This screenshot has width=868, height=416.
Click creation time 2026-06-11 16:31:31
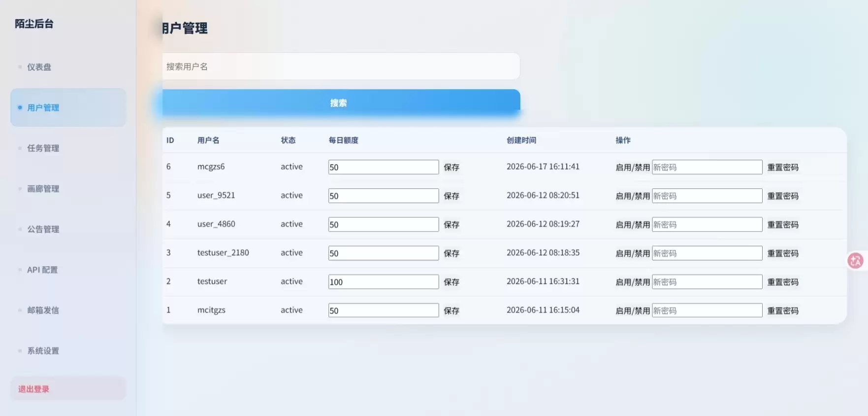543,281
